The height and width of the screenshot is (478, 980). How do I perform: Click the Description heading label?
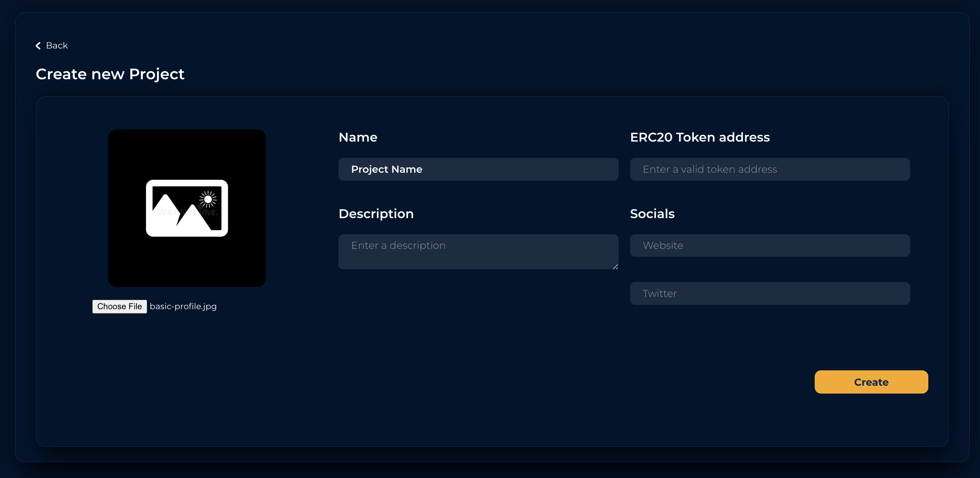(376, 214)
